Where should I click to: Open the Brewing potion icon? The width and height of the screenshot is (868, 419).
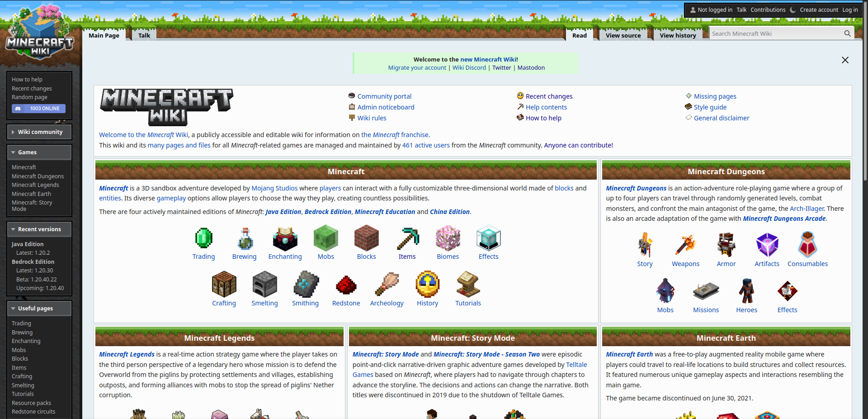pyautogui.click(x=245, y=238)
